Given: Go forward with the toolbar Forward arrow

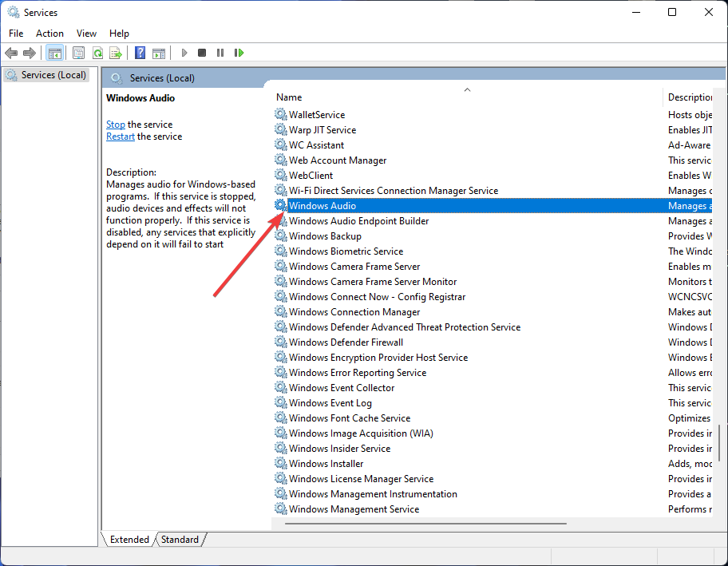Looking at the screenshot, I should [30, 53].
